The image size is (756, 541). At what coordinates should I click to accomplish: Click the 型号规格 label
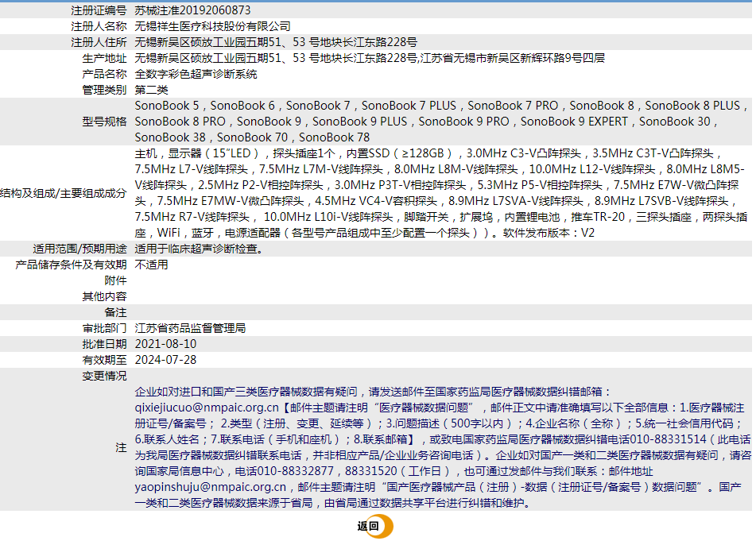point(105,122)
